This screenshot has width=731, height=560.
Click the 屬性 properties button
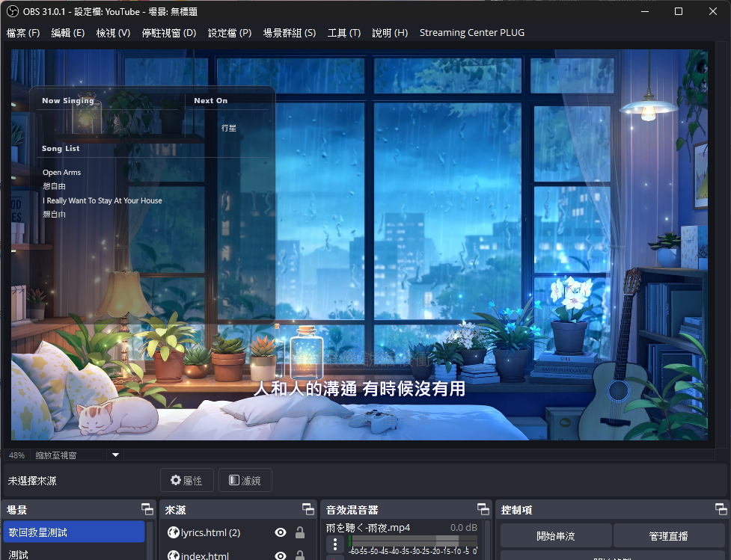click(186, 480)
